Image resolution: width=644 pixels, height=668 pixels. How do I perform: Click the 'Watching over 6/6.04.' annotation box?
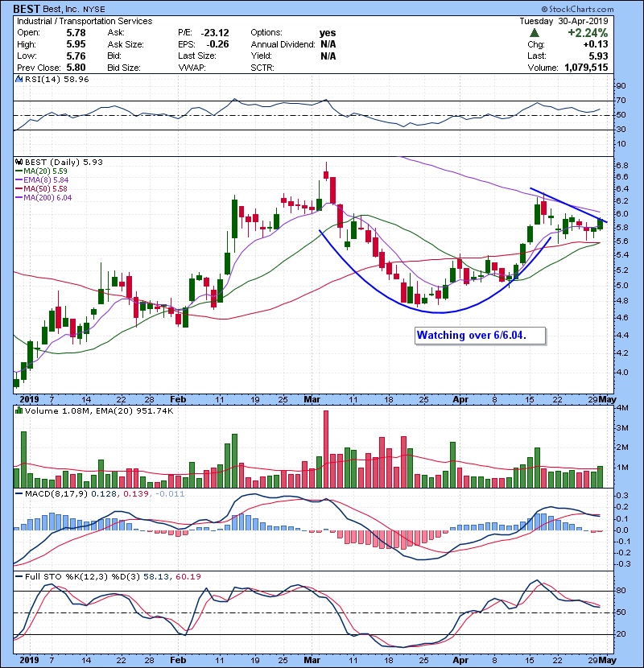click(481, 336)
